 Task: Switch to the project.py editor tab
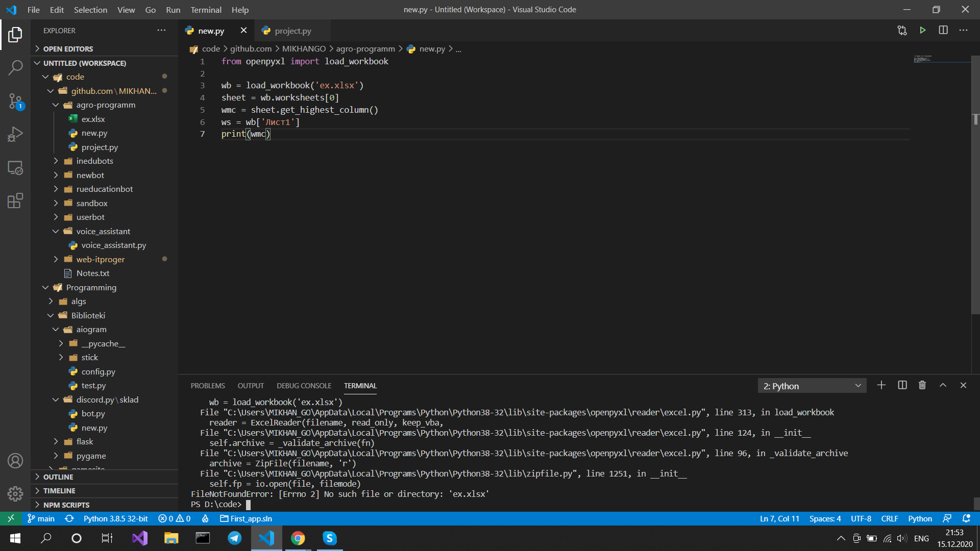click(x=292, y=31)
